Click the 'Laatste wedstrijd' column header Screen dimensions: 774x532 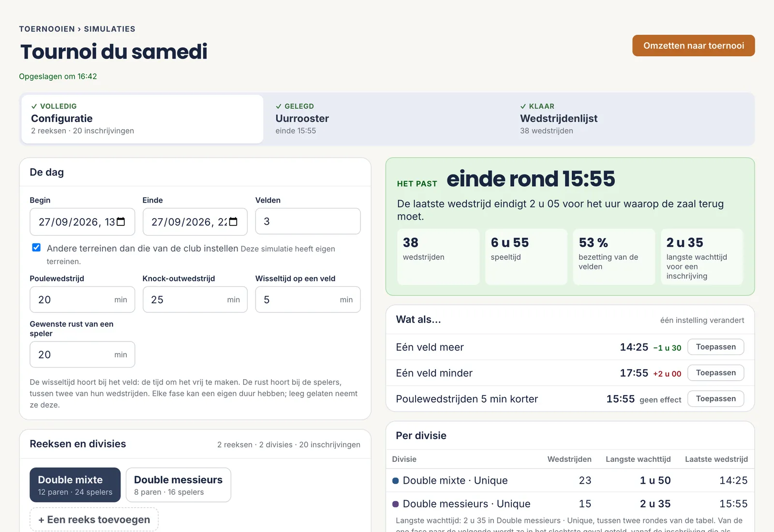click(716, 459)
